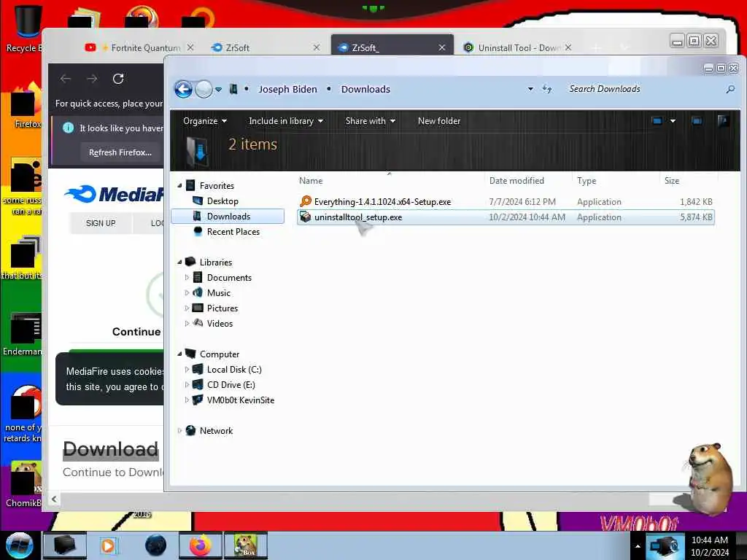Select Downloads in the navigation pane
The height and width of the screenshot is (560, 747).
[228, 216]
